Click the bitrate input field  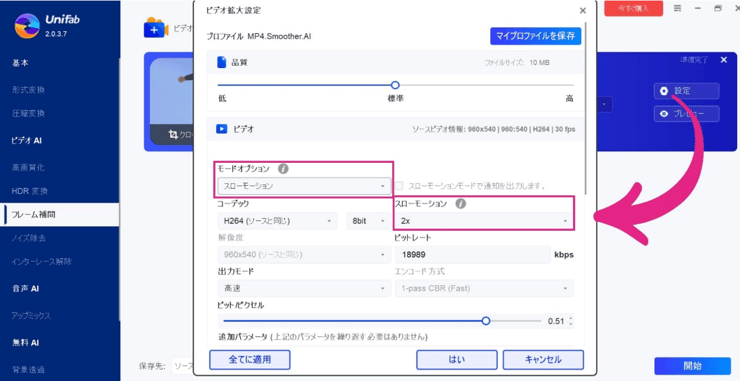[472, 254]
